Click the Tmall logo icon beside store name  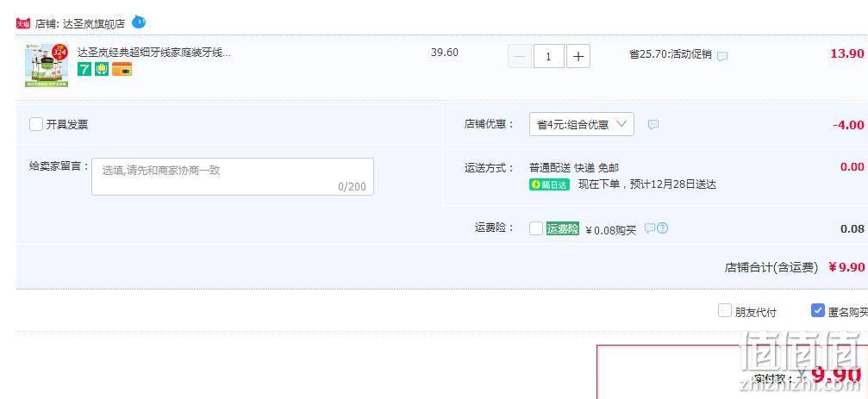coord(23,23)
